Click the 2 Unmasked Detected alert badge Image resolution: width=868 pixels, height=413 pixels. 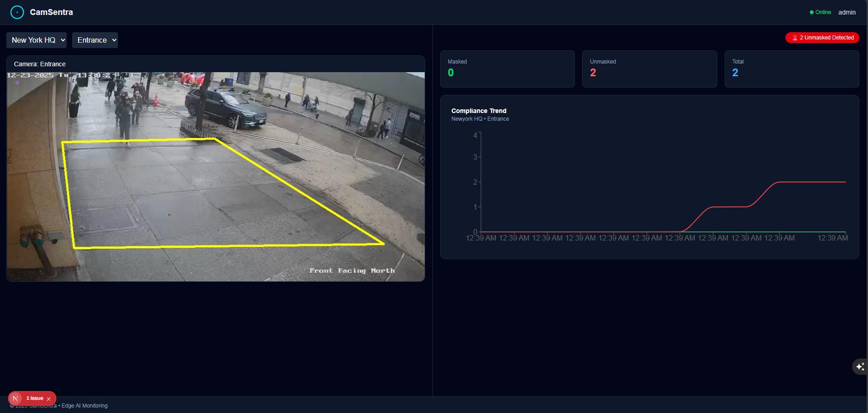point(822,38)
